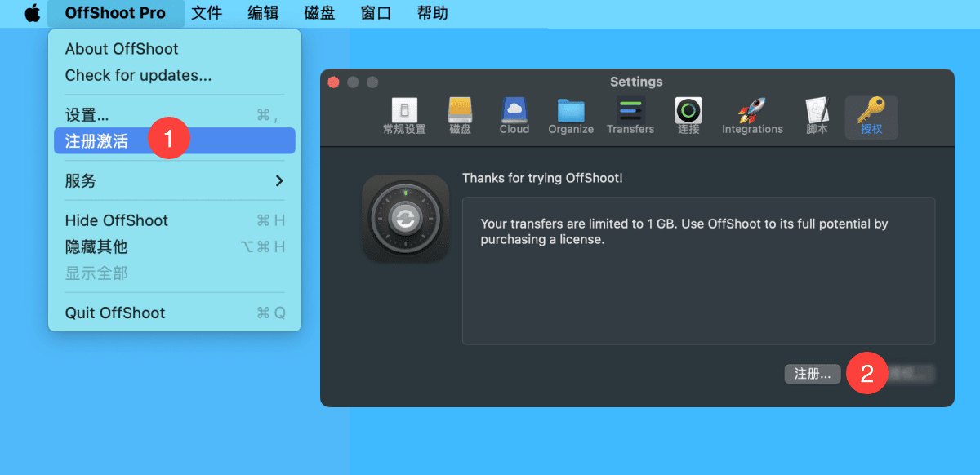Click the 注册... button
Viewport: 980px width, 475px height.
pyautogui.click(x=813, y=374)
